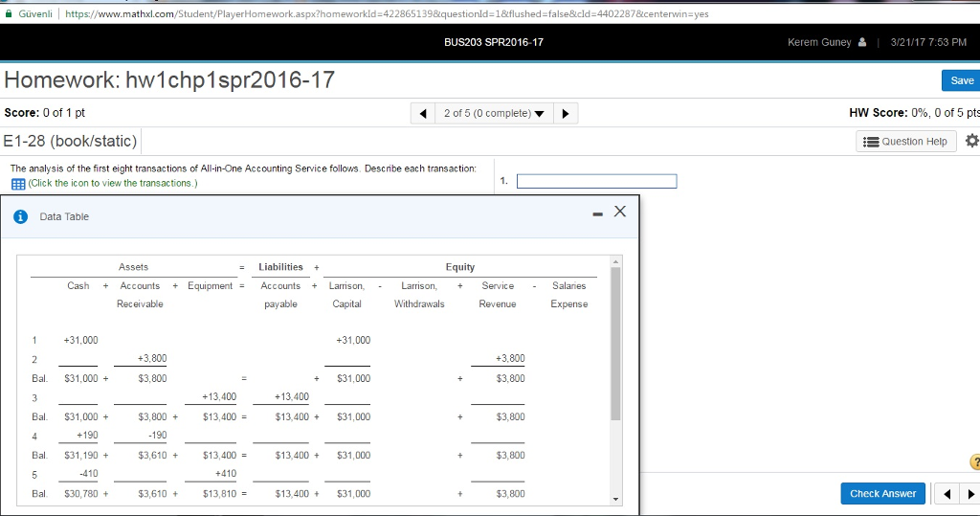This screenshot has width=980, height=516.
Task: Click 'E1-28 (book/static)' question title
Action: 70,141
